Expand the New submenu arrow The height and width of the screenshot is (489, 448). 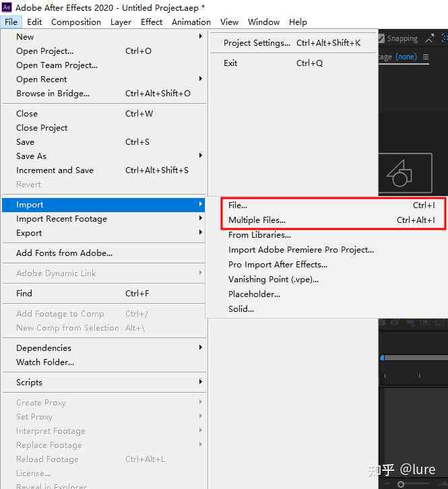[201, 36]
